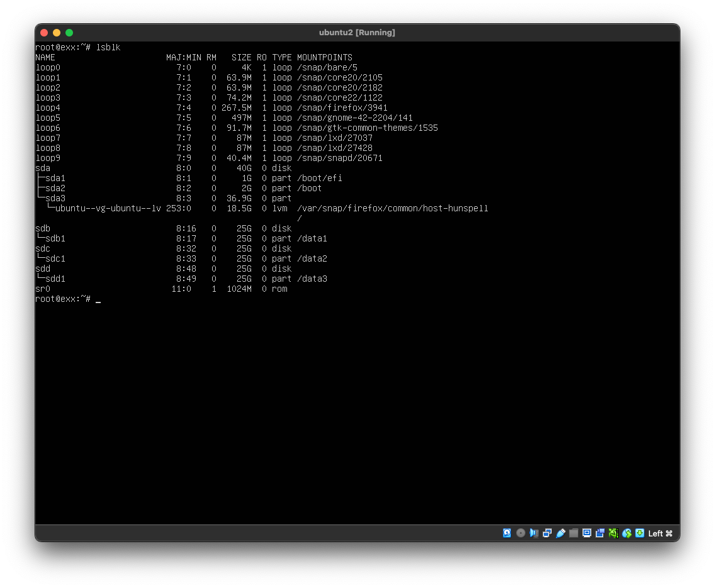Click the 'TYPE' column header
715x588 pixels.
[x=282, y=57]
